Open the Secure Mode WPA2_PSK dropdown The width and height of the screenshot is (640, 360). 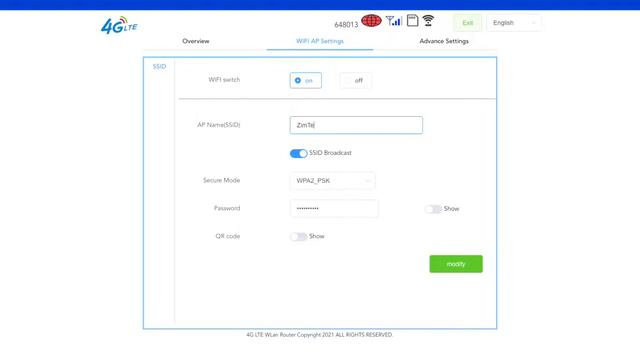pyautogui.click(x=332, y=181)
